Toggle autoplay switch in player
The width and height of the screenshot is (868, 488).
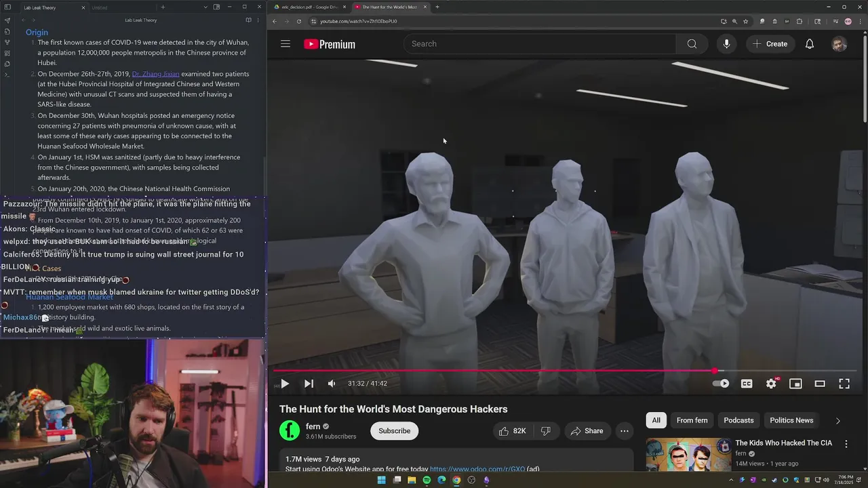coord(721,384)
